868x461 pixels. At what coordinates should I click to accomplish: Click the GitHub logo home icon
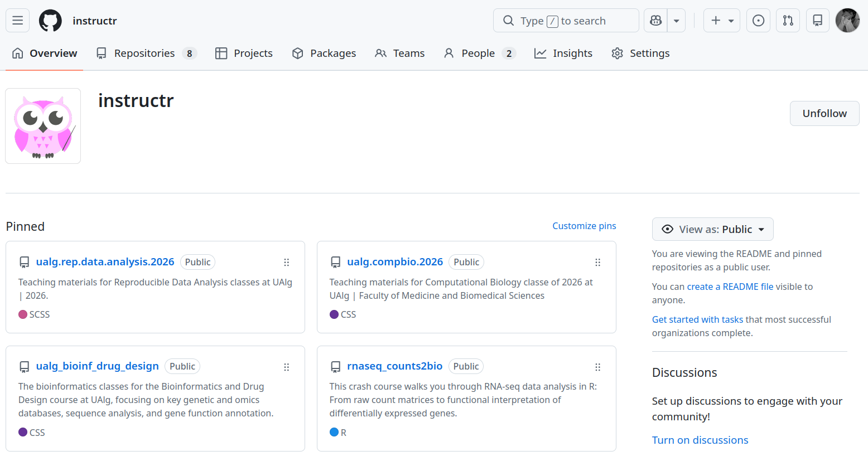coord(50,21)
